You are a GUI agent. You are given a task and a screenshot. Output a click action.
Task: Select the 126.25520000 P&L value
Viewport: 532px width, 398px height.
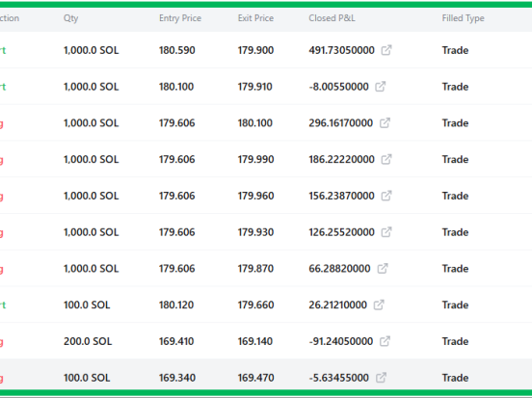click(x=342, y=232)
